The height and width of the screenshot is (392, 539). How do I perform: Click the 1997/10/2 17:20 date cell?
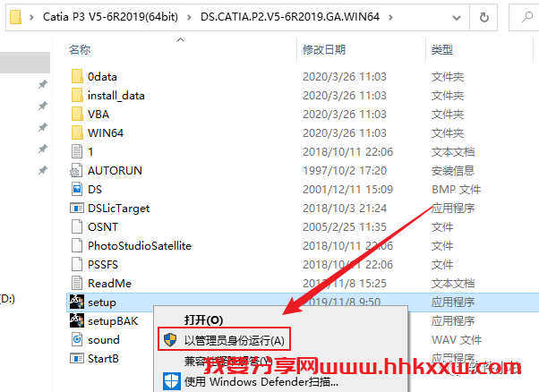coord(345,170)
